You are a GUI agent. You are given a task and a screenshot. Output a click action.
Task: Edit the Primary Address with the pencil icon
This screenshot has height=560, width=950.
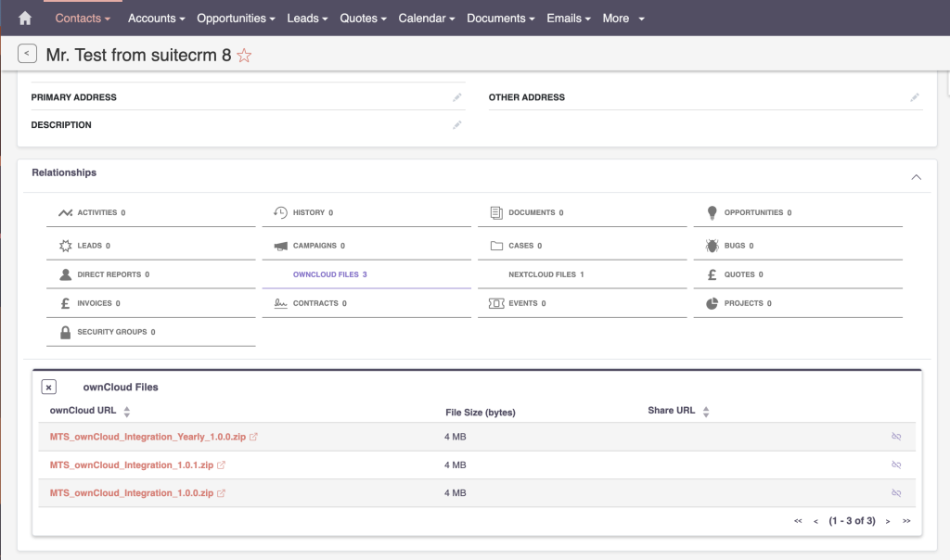point(456,96)
